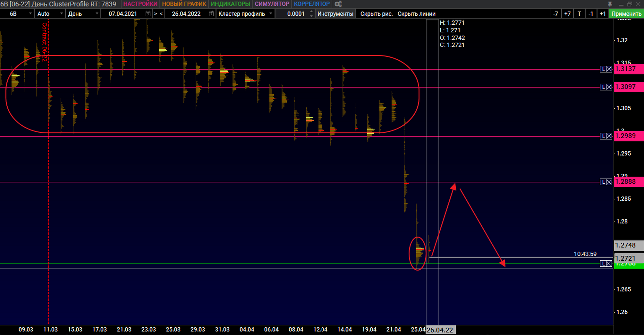Select the 1.3137 price label
644x335 pixels.
click(x=629, y=69)
